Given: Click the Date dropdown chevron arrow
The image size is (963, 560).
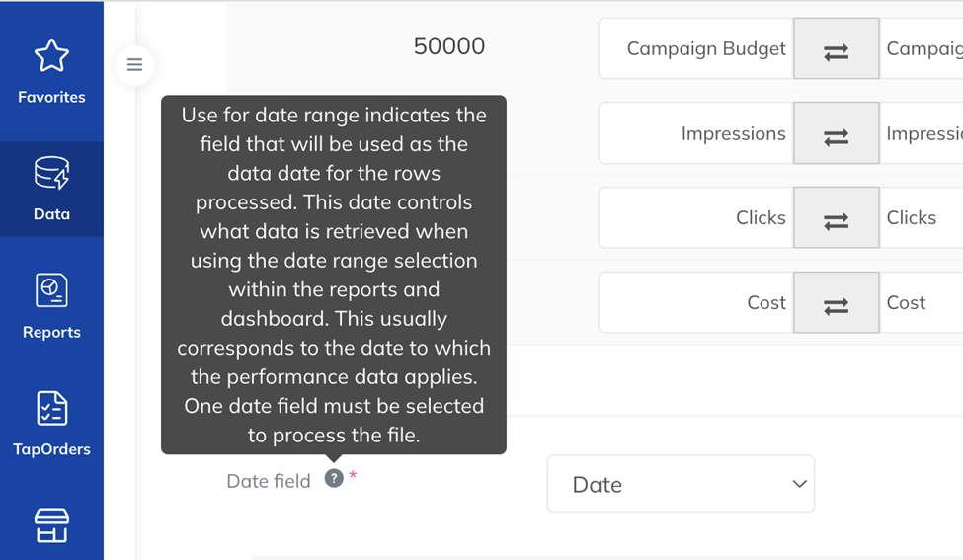Looking at the screenshot, I should pos(799,484).
